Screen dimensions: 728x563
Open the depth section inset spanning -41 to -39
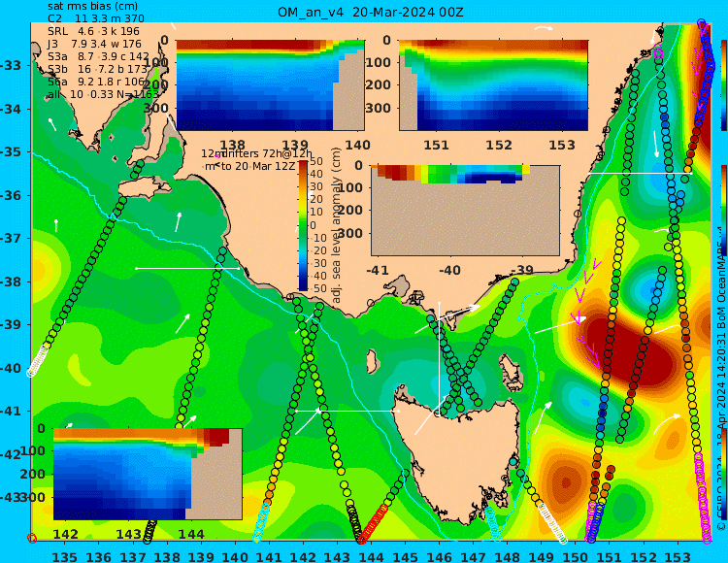pos(465,211)
